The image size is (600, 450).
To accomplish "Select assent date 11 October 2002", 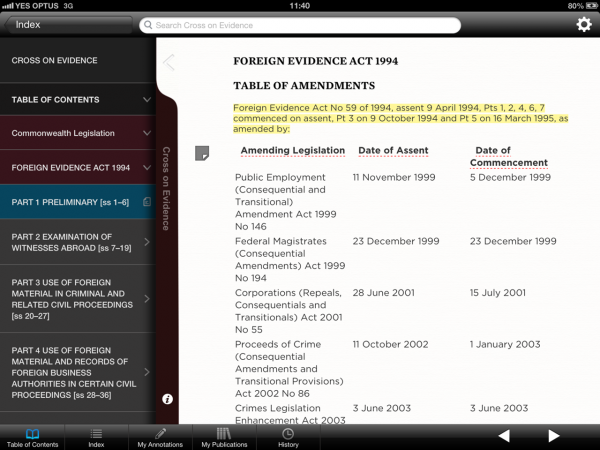I will (390, 344).
